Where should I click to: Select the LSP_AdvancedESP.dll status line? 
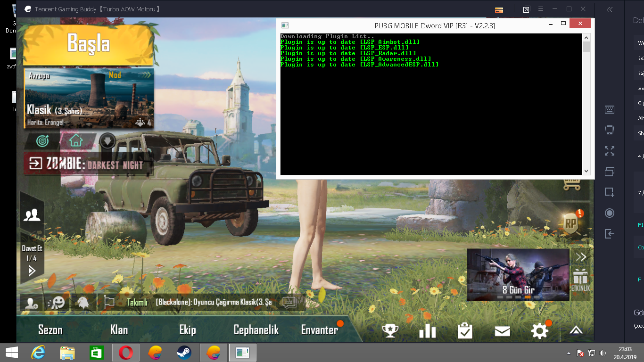click(x=359, y=65)
